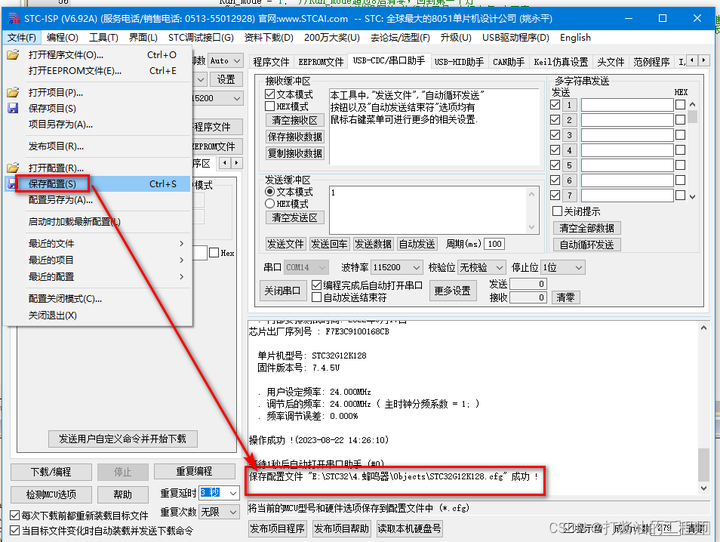Open the 工具(T) menu
Screen dimensions: 720x542
click(x=103, y=38)
